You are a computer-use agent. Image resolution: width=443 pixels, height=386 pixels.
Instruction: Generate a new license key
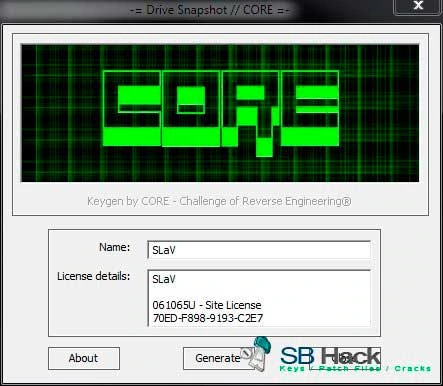[218, 358]
